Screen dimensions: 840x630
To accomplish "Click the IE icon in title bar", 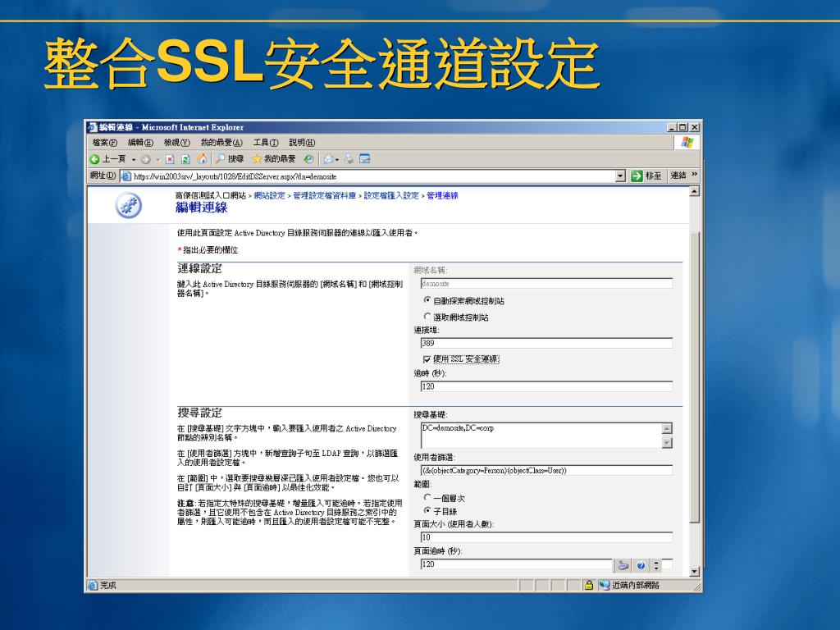I will [93, 127].
